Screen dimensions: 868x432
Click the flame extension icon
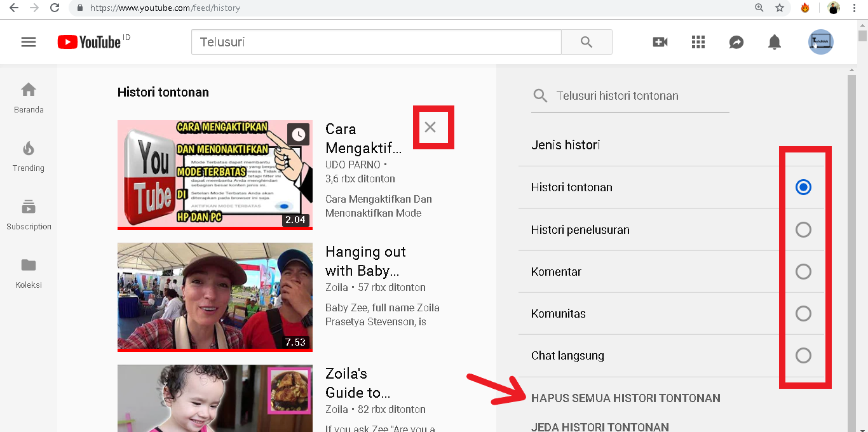805,8
